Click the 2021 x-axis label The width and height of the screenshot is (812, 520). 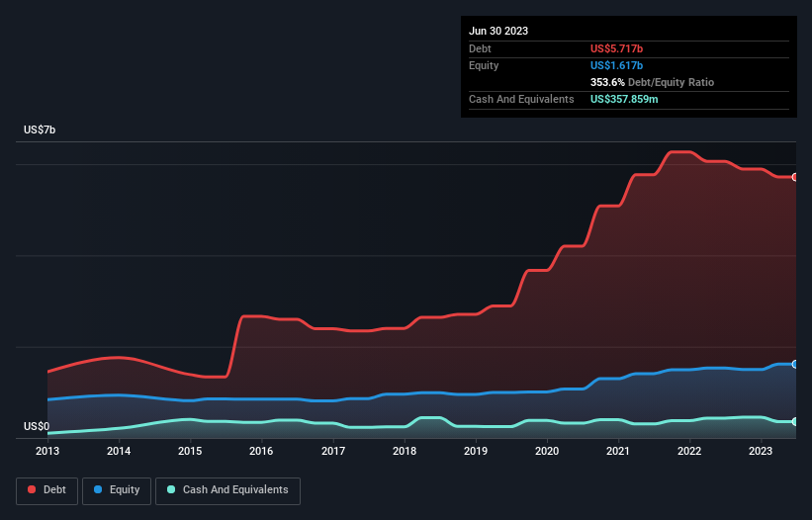pyautogui.click(x=618, y=451)
